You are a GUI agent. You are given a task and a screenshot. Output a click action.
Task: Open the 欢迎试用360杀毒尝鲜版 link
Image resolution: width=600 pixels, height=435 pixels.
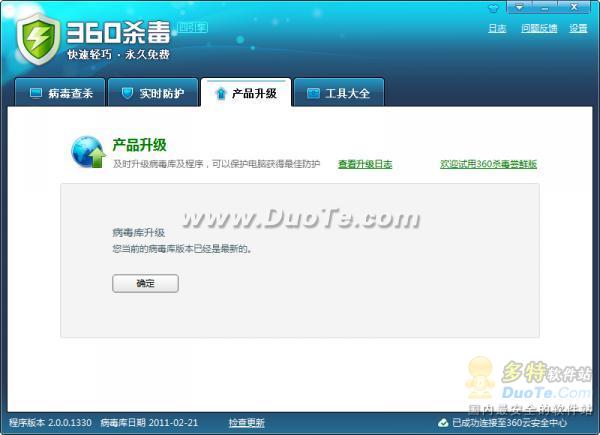[488, 164]
